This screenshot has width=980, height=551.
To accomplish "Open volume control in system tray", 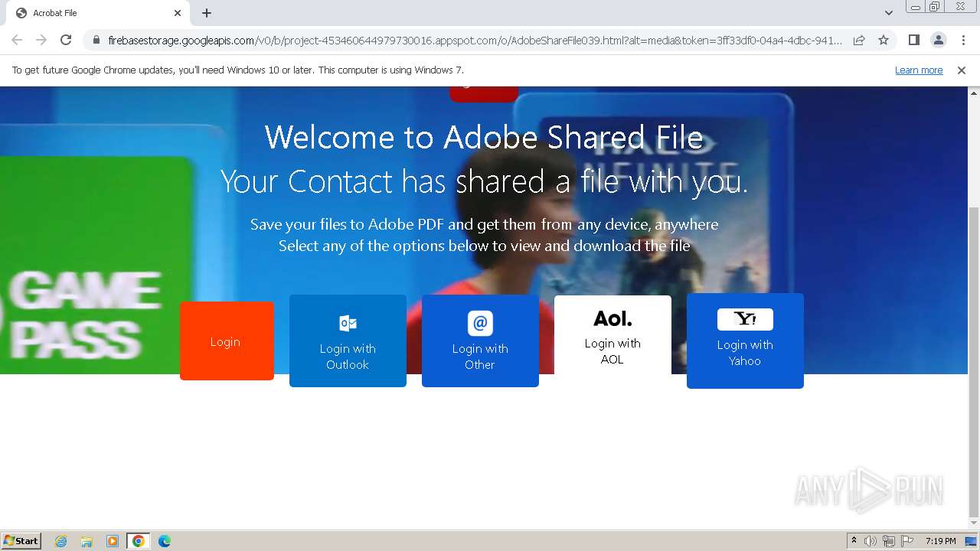I will pos(871,541).
